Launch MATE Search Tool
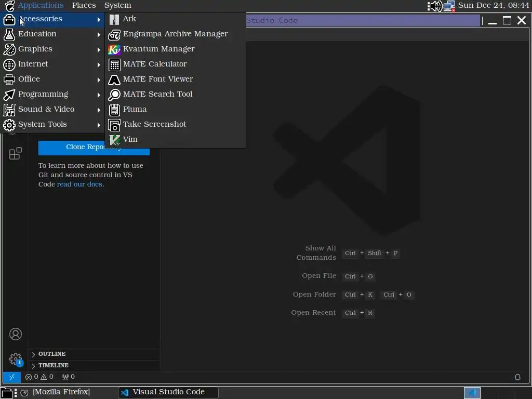 175,95
